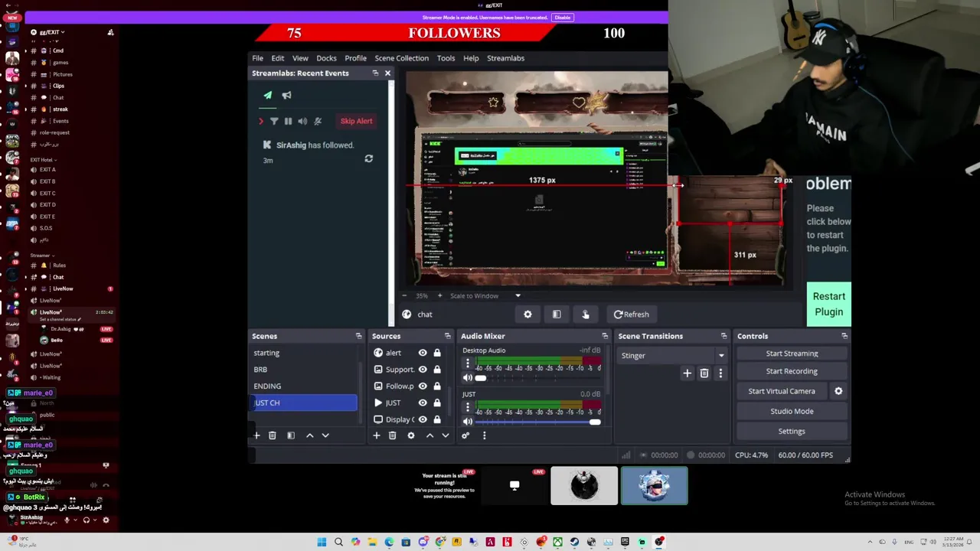Open chat source properties gear
The width and height of the screenshot is (980, 551).
(528, 315)
